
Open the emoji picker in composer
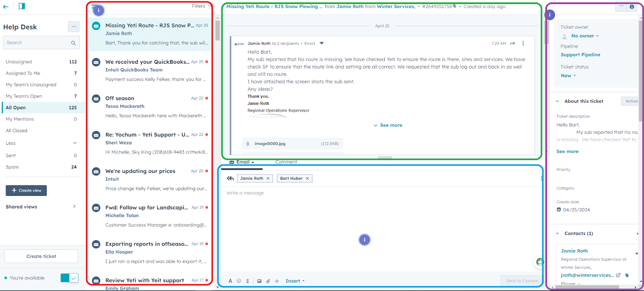click(x=239, y=281)
